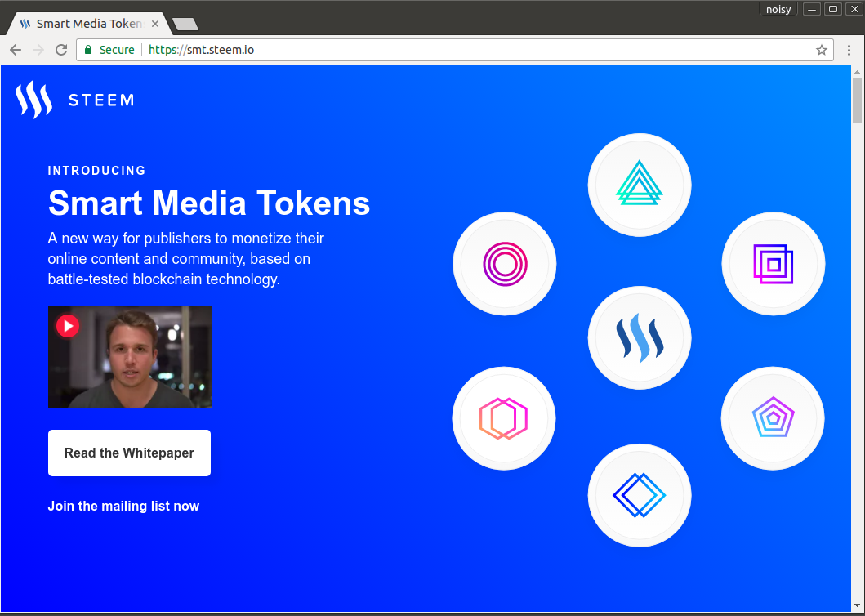
Task: Close the browser window
Action: point(854,9)
